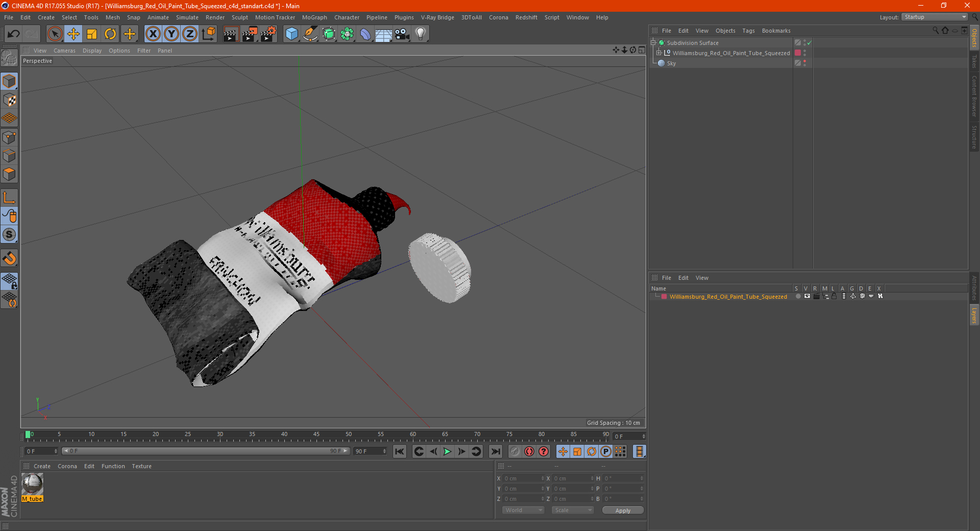
Task: Click the timeline preview range slider
Action: tap(206, 451)
